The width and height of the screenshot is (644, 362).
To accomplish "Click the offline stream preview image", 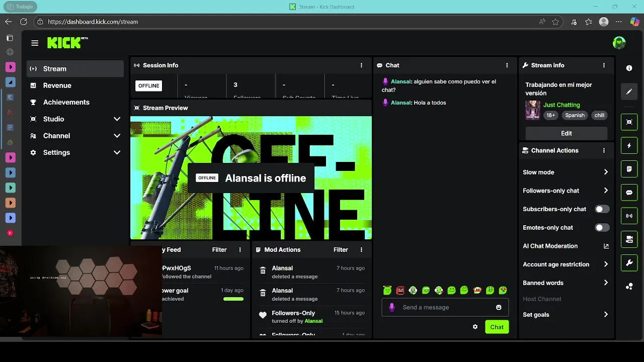I will tap(251, 178).
